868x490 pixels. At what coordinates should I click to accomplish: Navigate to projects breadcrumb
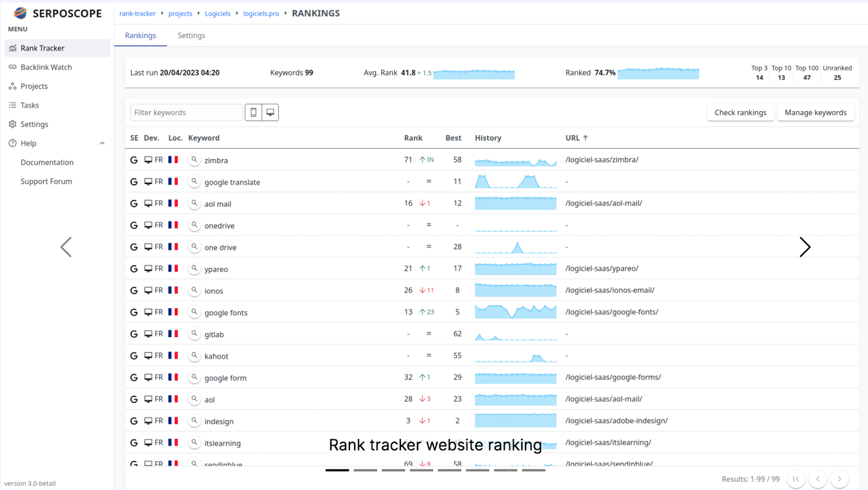[180, 14]
